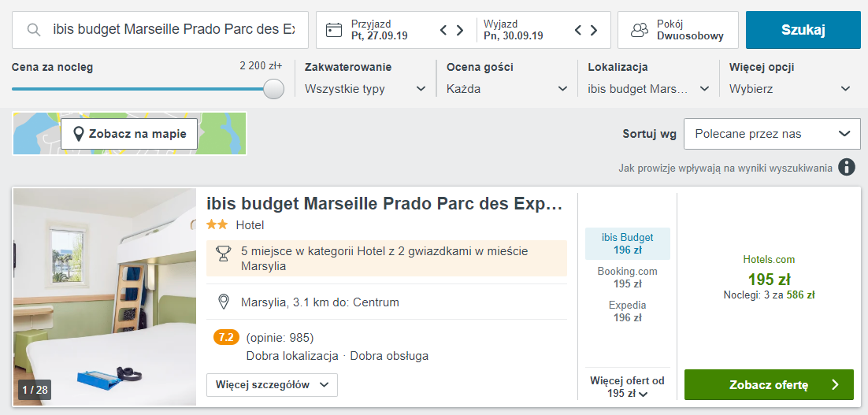Move departure date one day back

tap(578, 31)
